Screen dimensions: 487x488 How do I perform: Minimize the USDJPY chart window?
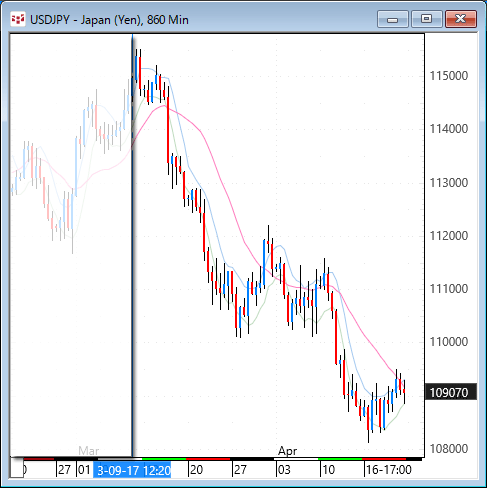(393, 19)
